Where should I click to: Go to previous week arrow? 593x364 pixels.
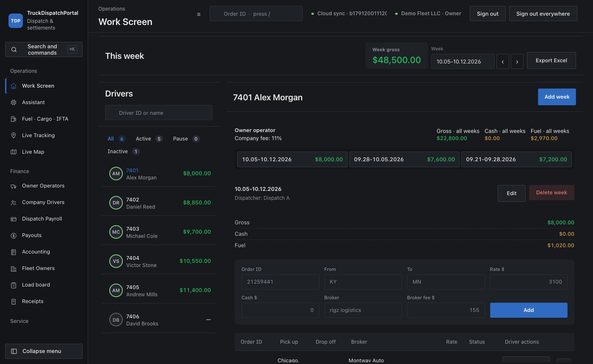tap(503, 61)
